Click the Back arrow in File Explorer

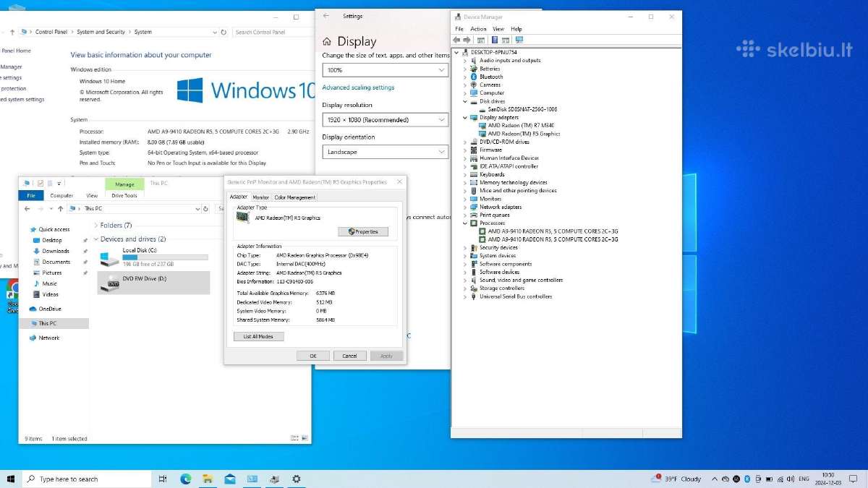27,208
